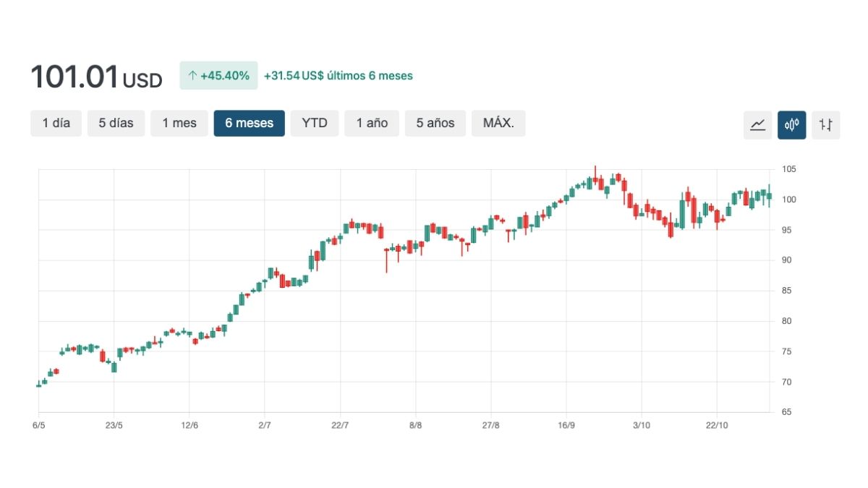Click the green up-arrow in the +45.40% badge
The height and width of the screenshot is (488, 868).
point(192,75)
